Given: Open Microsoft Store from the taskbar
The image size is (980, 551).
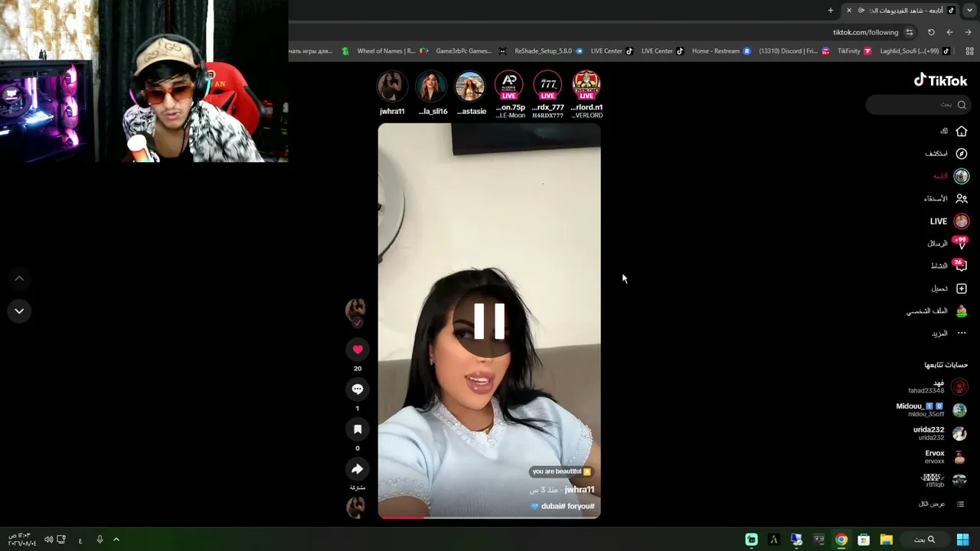Looking at the screenshot, I should point(864,540).
